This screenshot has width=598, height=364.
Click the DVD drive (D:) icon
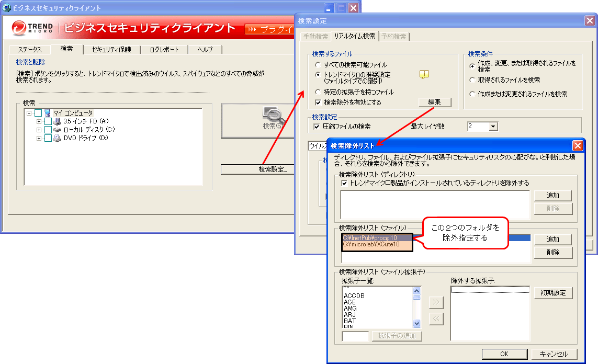(57, 138)
